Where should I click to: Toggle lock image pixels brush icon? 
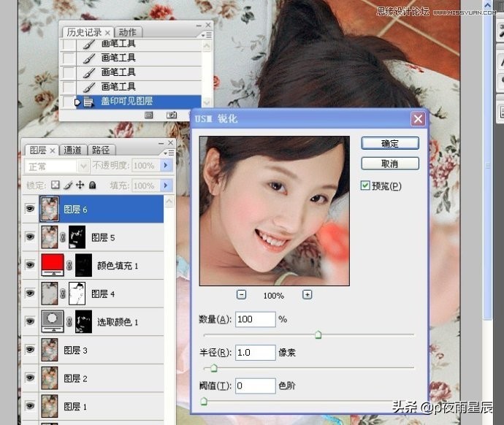tap(68, 185)
